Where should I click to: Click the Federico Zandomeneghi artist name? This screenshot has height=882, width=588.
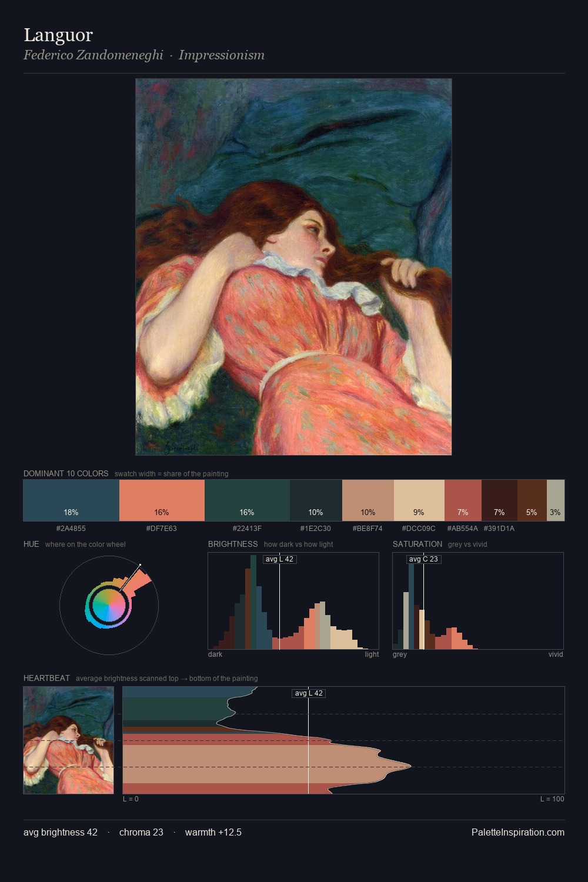(93, 55)
